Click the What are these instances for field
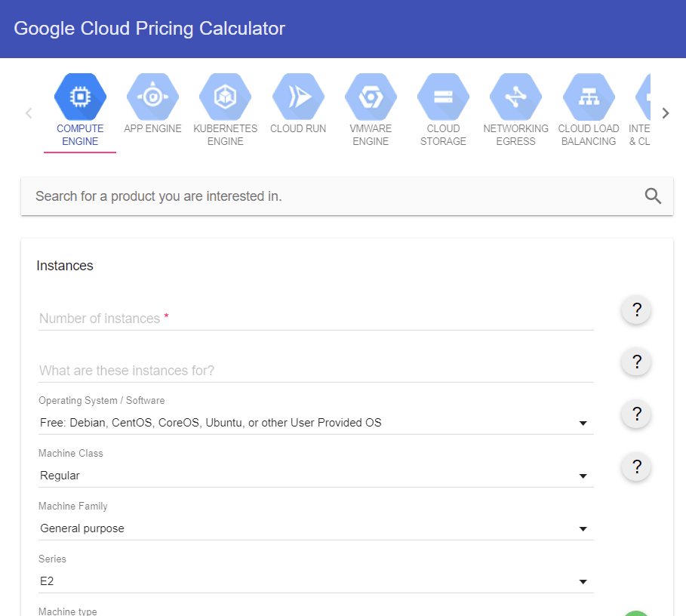686x616 pixels. coord(316,371)
